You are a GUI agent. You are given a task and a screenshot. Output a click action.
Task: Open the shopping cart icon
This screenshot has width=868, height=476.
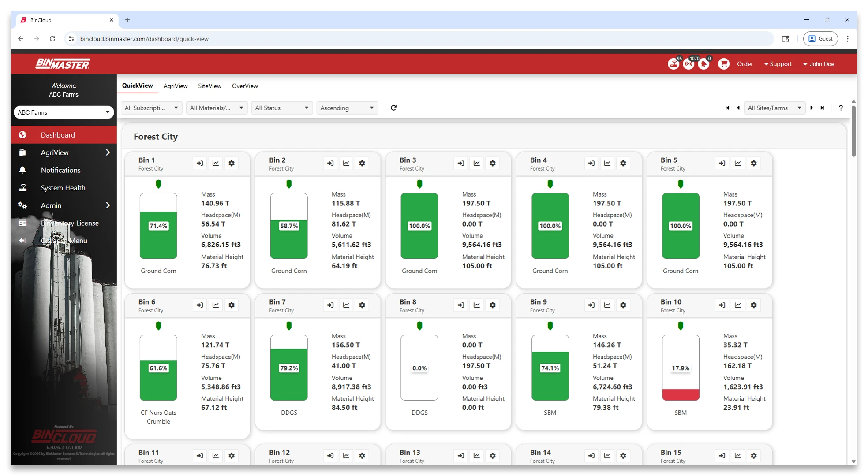(724, 64)
